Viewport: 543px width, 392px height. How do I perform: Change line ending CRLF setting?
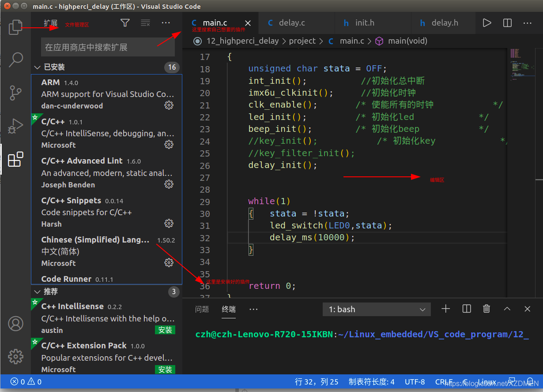(x=444, y=382)
